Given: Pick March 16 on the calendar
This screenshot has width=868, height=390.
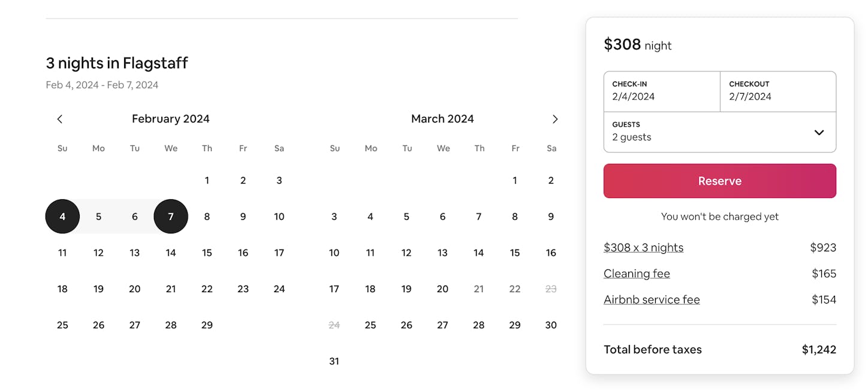Looking at the screenshot, I should [x=551, y=253].
